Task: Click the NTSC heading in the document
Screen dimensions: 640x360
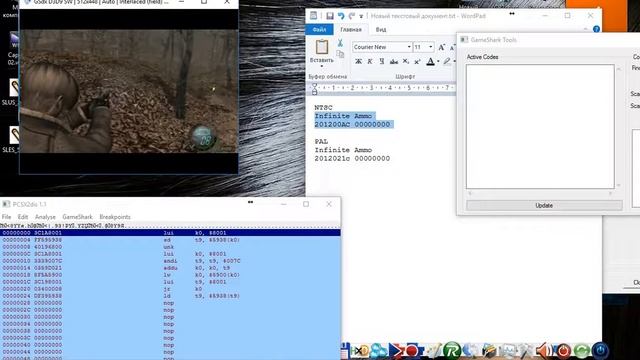Action: pos(323,107)
